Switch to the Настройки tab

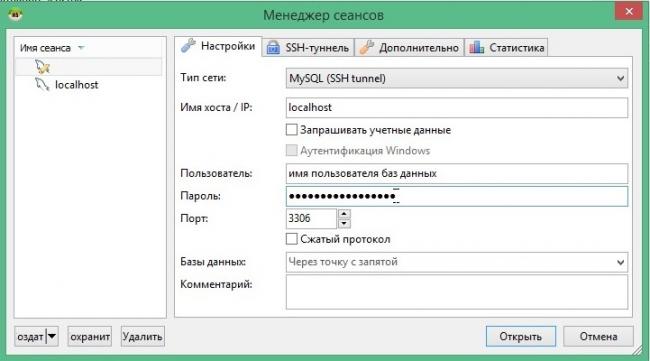point(218,46)
